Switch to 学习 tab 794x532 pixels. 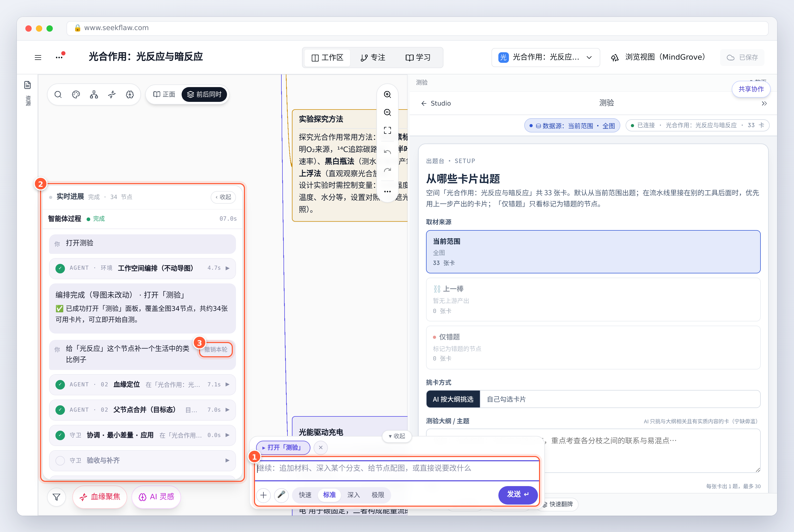coord(418,57)
